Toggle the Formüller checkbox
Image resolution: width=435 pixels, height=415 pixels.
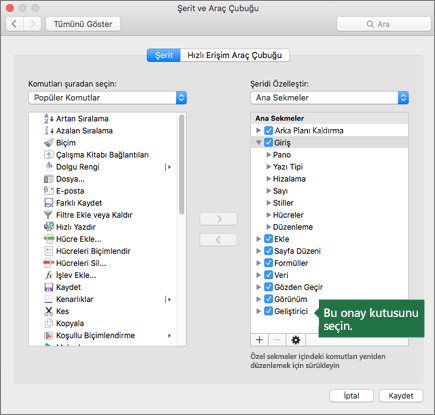coord(268,263)
